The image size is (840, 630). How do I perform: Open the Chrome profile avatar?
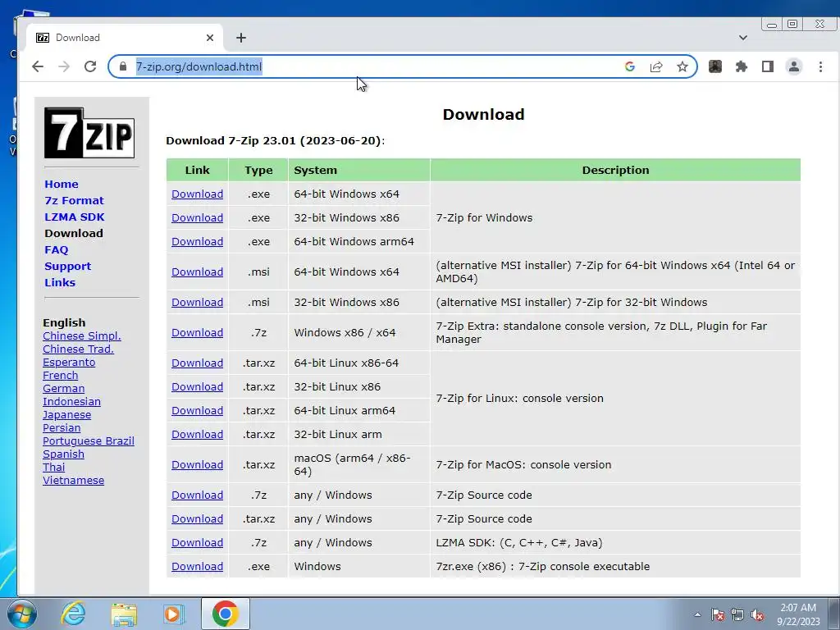(794, 66)
